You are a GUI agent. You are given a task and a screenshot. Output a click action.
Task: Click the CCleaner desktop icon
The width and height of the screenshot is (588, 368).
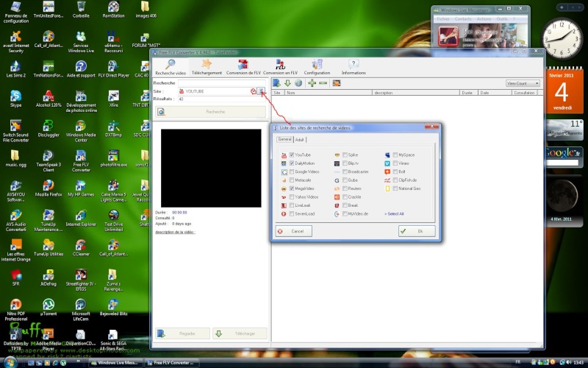(81, 248)
